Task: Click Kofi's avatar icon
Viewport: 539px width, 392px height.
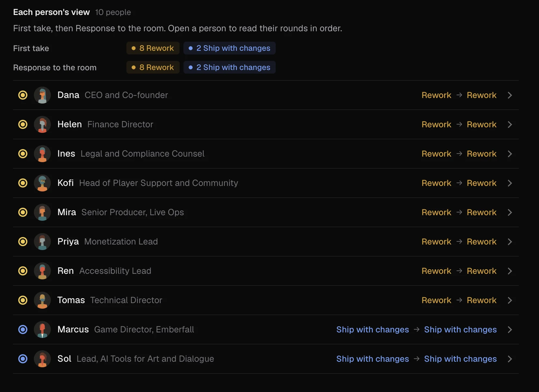Action: (42, 183)
